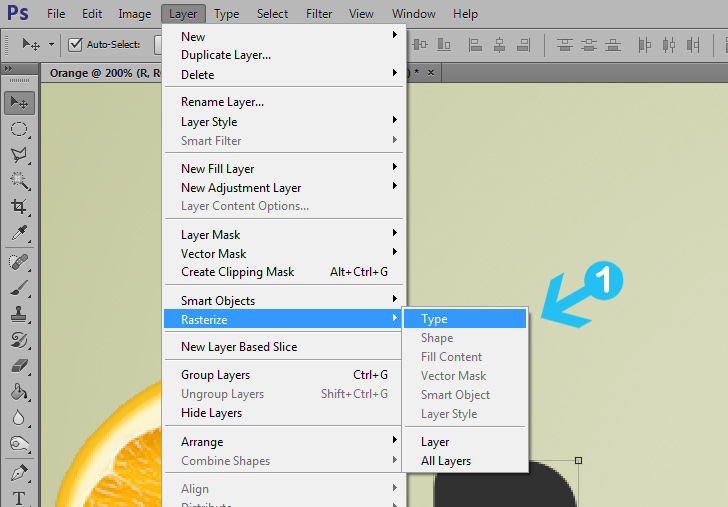This screenshot has width=728, height=507.
Task: Select the Pen tool
Action: pos(19,474)
